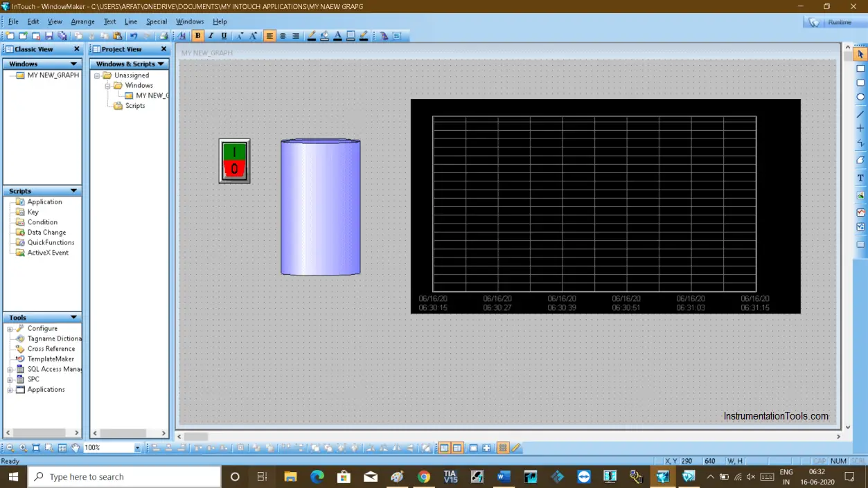Image resolution: width=868 pixels, height=488 pixels.
Task: Select the blue tank cylinder object
Action: (x=321, y=208)
